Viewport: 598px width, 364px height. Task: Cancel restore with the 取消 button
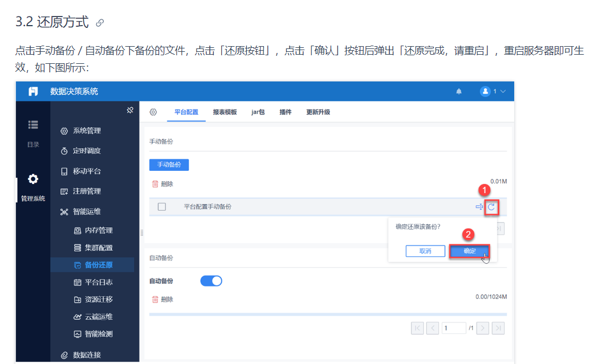click(x=425, y=251)
